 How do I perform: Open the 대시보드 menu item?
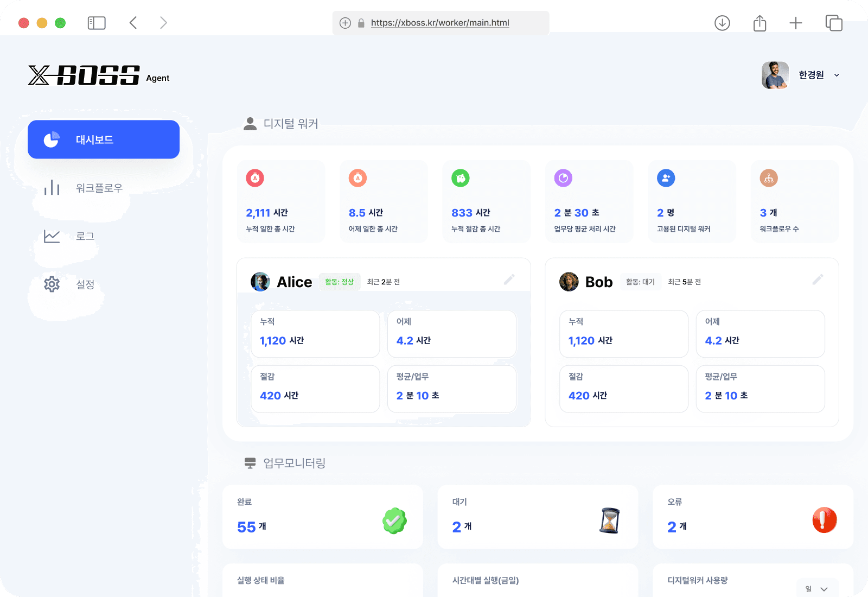pos(104,139)
